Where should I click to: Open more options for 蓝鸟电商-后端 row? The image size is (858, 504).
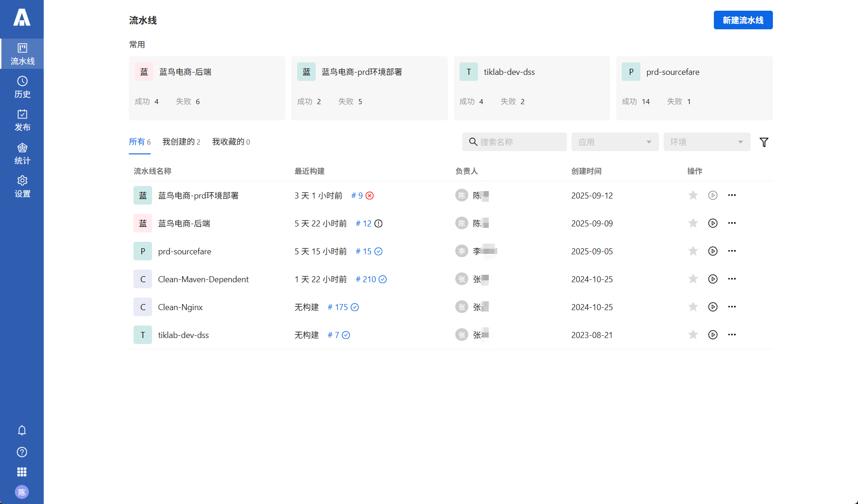coord(732,223)
